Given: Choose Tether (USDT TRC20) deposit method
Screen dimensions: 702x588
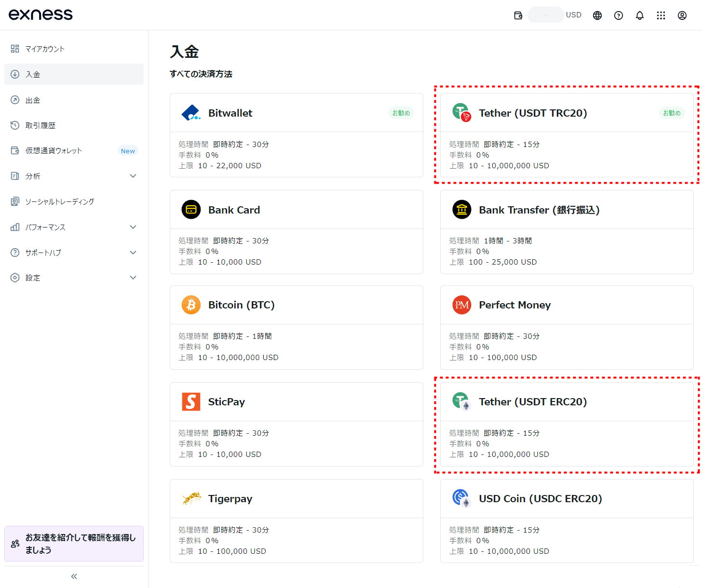Looking at the screenshot, I should (x=567, y=135).
